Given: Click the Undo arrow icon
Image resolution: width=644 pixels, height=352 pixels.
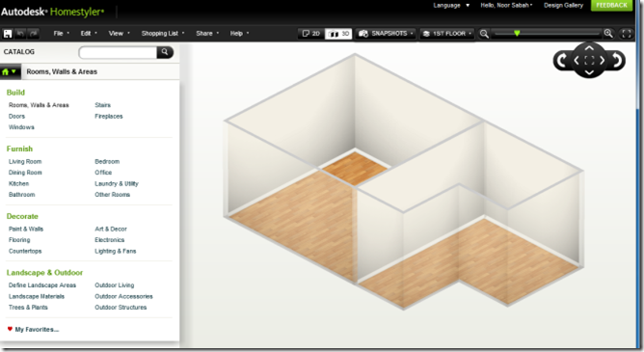Looking at the screenshot, I should tap(19, 34).
